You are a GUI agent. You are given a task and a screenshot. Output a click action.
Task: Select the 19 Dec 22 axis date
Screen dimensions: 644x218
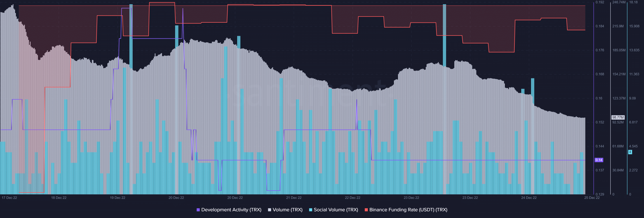[117, 198]
